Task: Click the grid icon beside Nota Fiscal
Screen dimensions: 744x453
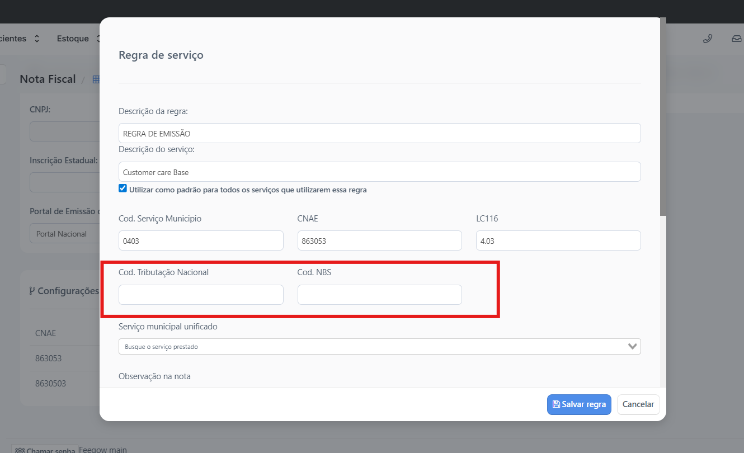Action: [x=95, y=79]
